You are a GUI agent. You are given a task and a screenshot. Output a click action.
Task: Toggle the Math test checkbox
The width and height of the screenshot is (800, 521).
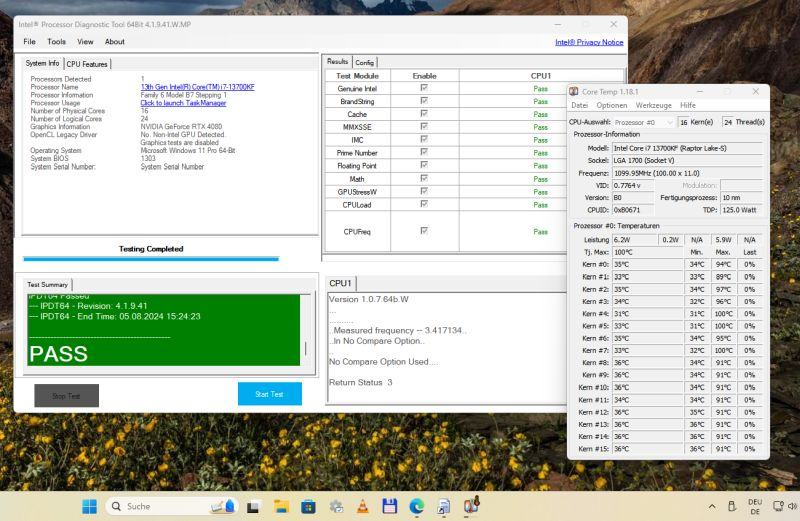click(423, 178)
